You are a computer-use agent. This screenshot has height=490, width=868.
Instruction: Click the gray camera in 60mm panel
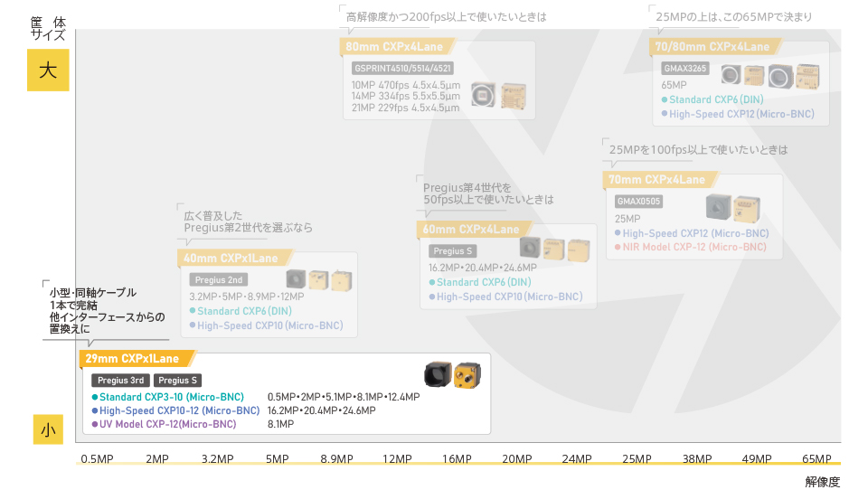pyautogui.click(x=530, y=247)
